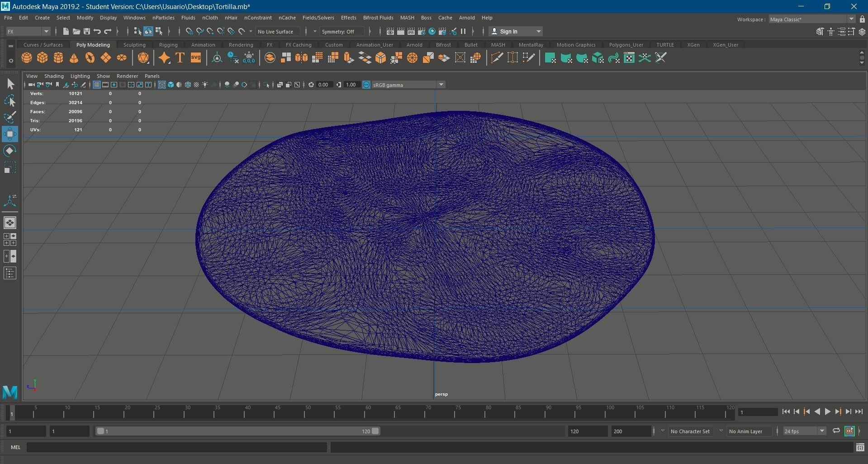Choose the Select tool arrow in the toolbox
Viewport: 868px width, 464px height.
point(10,84)
